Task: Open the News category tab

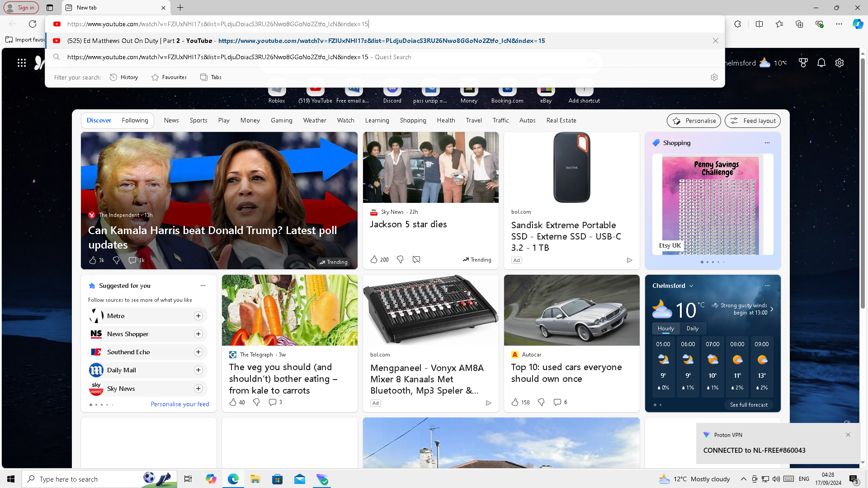Action: tap(171, 121)
